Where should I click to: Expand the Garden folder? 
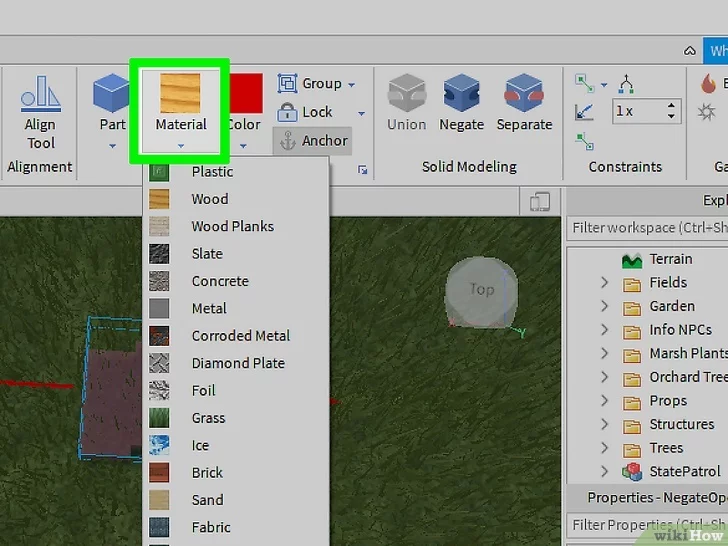tap(604, 306)
